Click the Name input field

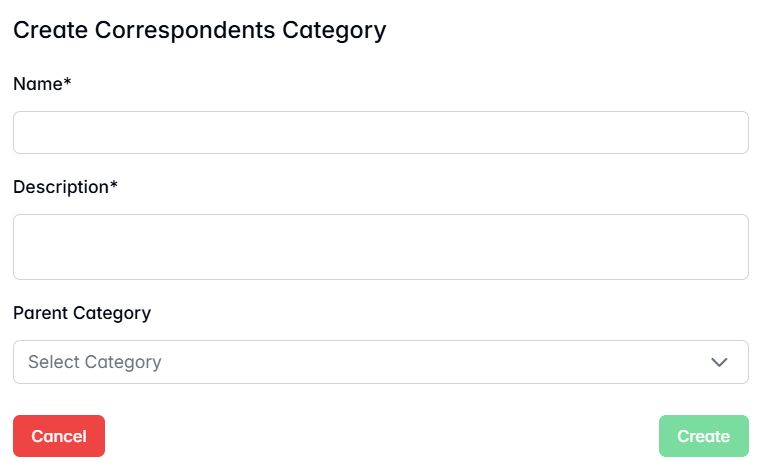click(380, 133)
